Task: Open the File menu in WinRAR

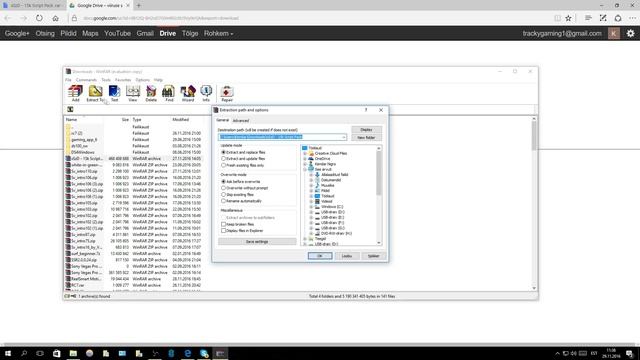Action: [68, 80]
